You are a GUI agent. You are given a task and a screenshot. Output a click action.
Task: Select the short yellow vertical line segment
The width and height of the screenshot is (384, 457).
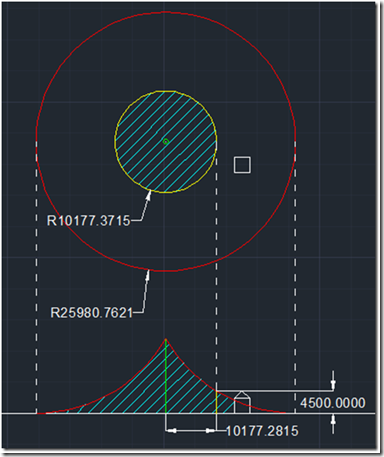(x=216, y=402)
